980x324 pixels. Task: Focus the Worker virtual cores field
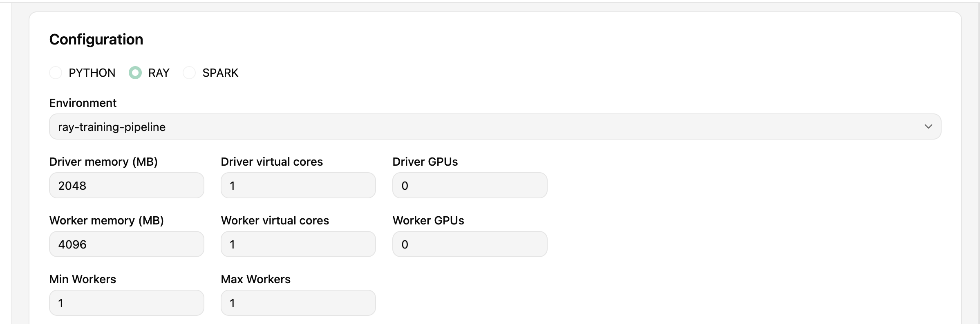coord(298,244)
